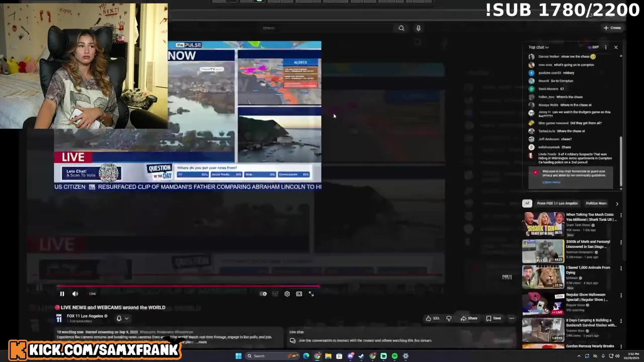This screenshot has width=644, height=362.
Task: Open options for 8 Days Camping video
Action: click(x=621, y=321)
